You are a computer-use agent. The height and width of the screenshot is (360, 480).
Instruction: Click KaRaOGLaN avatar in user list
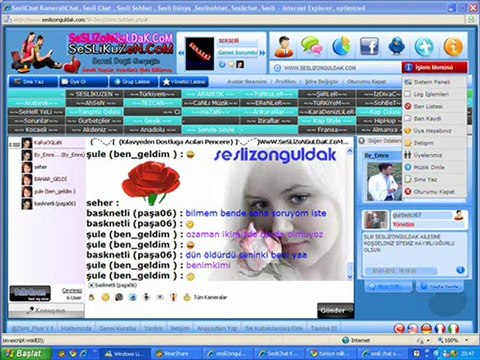(27, 143)
